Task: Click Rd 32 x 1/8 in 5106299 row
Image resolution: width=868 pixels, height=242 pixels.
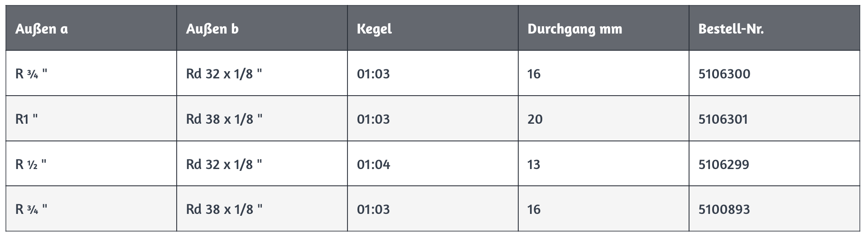Action: pos(224,165)
